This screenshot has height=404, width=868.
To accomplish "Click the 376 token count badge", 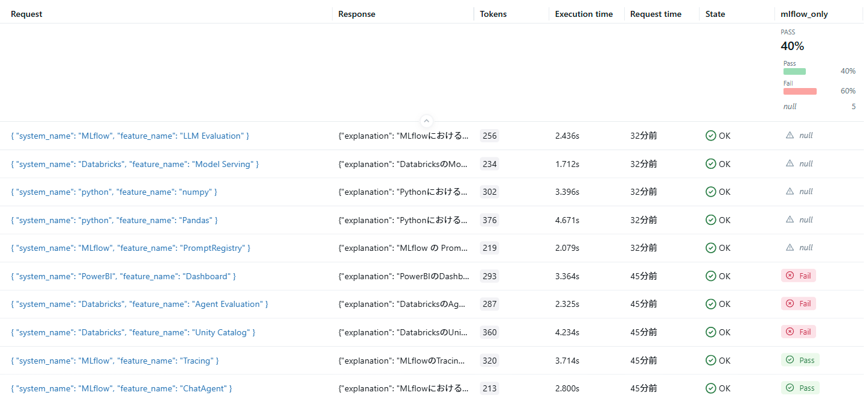I will click(490, 220).
